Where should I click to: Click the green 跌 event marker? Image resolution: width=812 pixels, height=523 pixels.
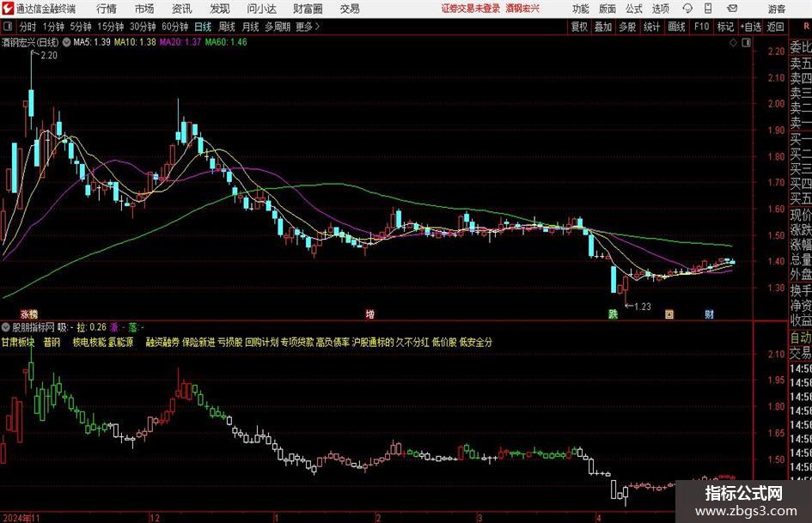pyautogui.click(x=614, y=313)
